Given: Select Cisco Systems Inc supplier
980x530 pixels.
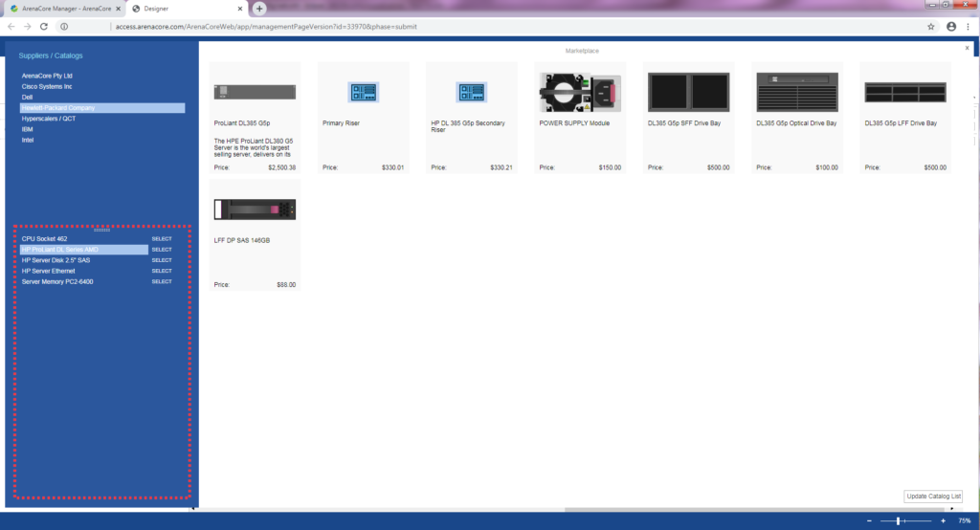Looking at the screenshot, I should 47,86.
